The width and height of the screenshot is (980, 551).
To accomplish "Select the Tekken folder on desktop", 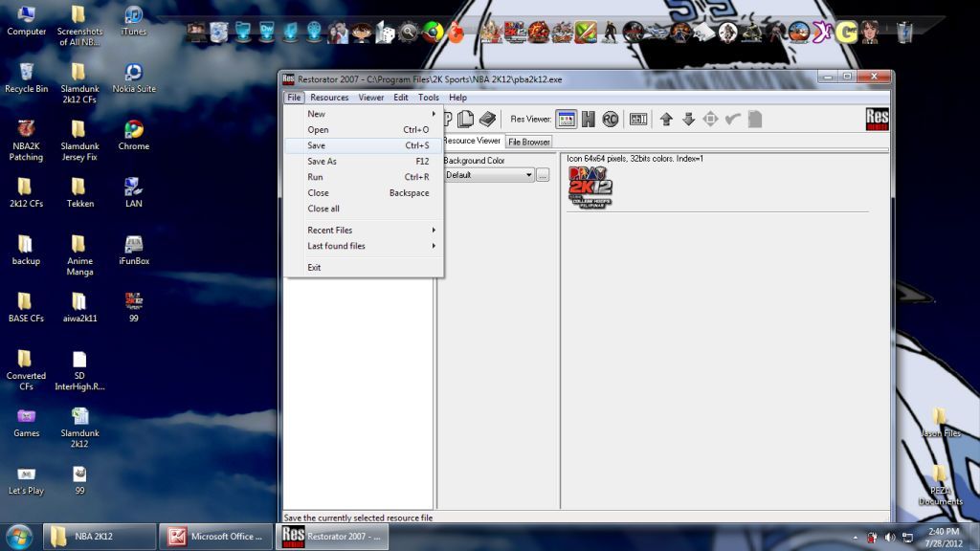I will click(x=80, y=193).
